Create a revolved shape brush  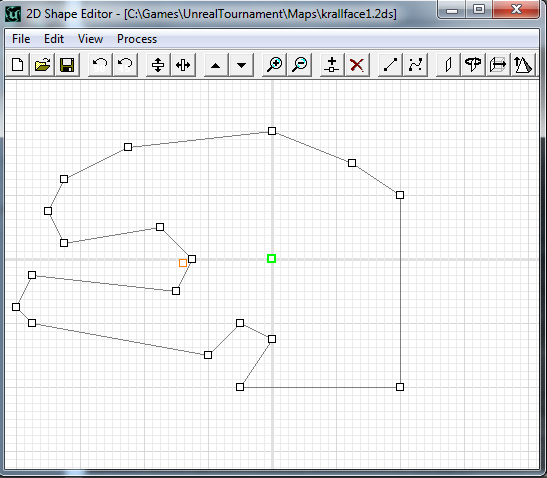473,65
